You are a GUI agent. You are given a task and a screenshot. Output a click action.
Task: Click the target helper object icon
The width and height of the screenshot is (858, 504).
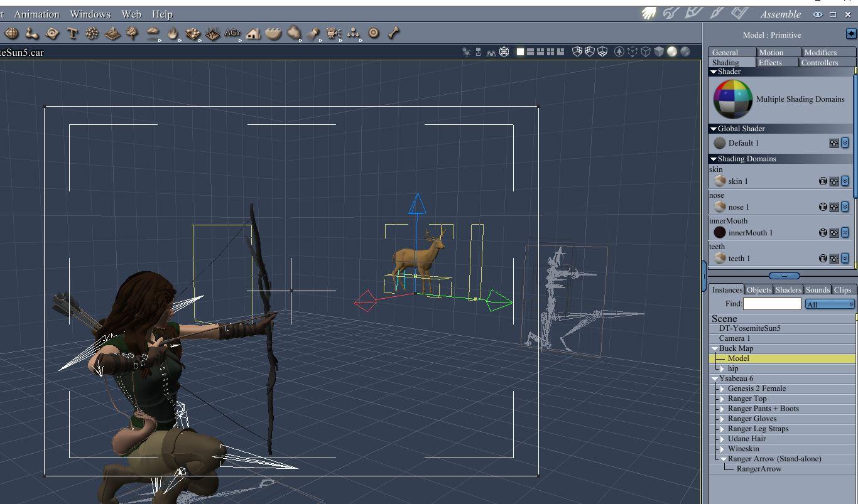click(374, 33)
